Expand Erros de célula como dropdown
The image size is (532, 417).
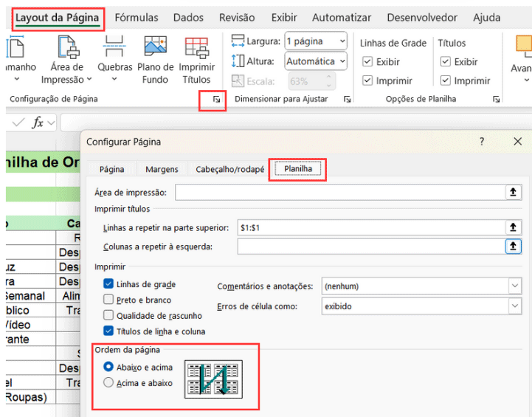[x=514, y=306]
